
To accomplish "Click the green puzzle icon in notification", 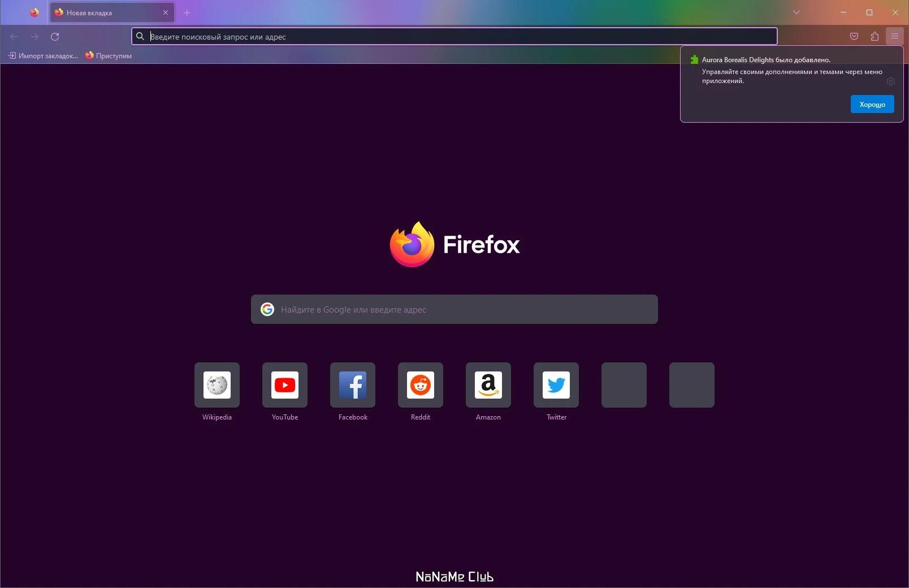I will coord(694,59).
